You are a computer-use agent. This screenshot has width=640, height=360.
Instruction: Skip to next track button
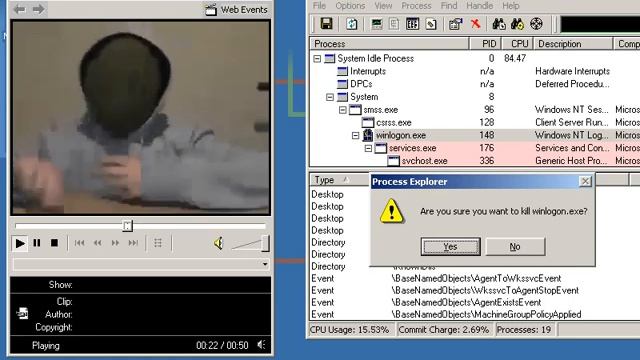(x=133, y=243)
